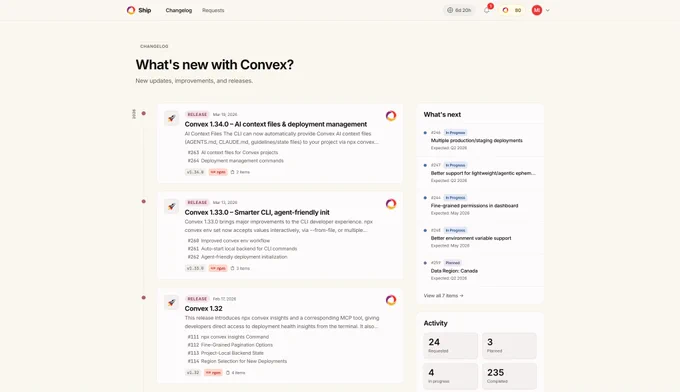The image size is (680, 392).
Task: Click the 2 items count icon
Action: point(232,172)
